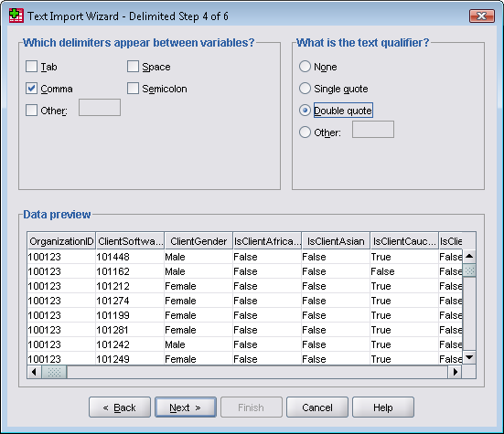Select None as text qualifier
Image resolution: width=504 pixels, height=434 pixels.
(305, 67)
